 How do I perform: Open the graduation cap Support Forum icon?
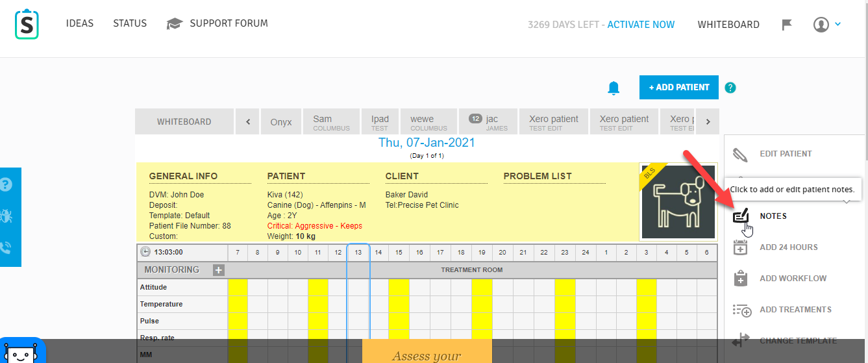(174, 24)
